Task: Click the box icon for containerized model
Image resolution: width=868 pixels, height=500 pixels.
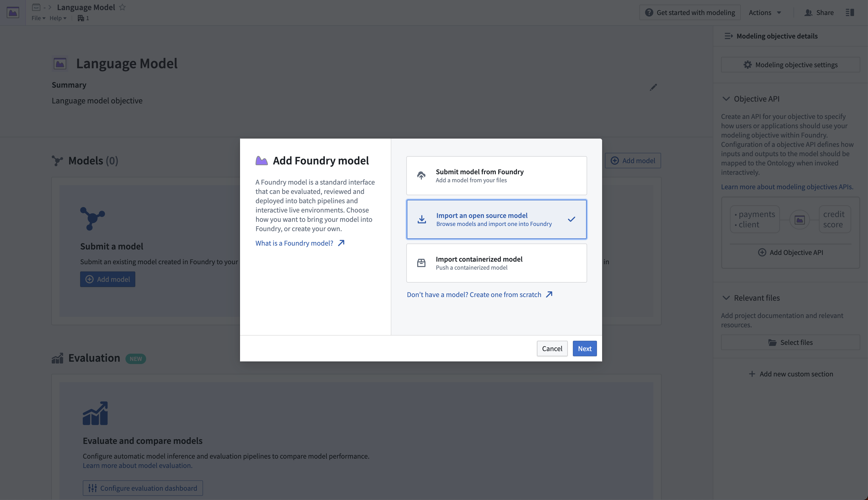Action: [421, 263]
